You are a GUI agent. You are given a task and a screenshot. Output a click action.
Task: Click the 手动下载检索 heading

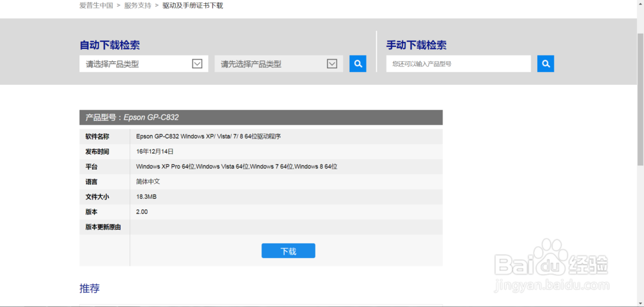[x=417, y=45]
